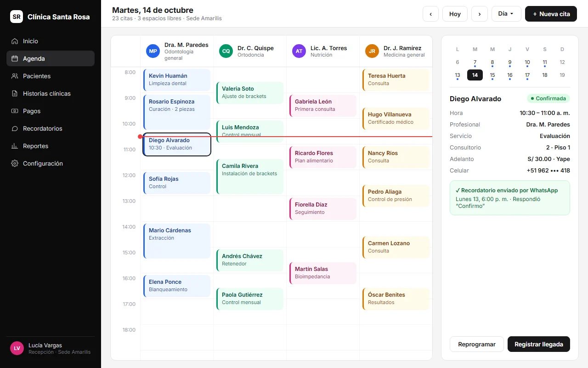The height and width of the screenshot is (368, 588).
Task: Click the Historias clínicas document icon
Action: coord(15,93)
